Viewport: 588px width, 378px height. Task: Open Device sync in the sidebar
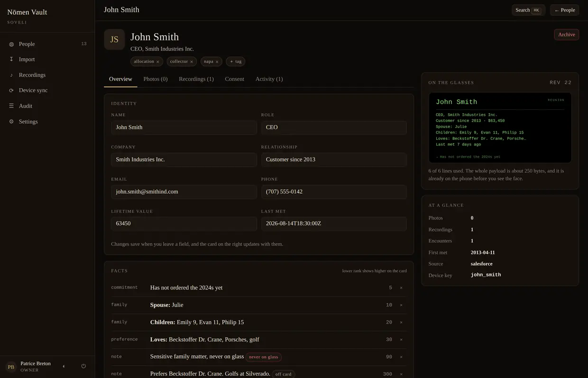point(47,90)
